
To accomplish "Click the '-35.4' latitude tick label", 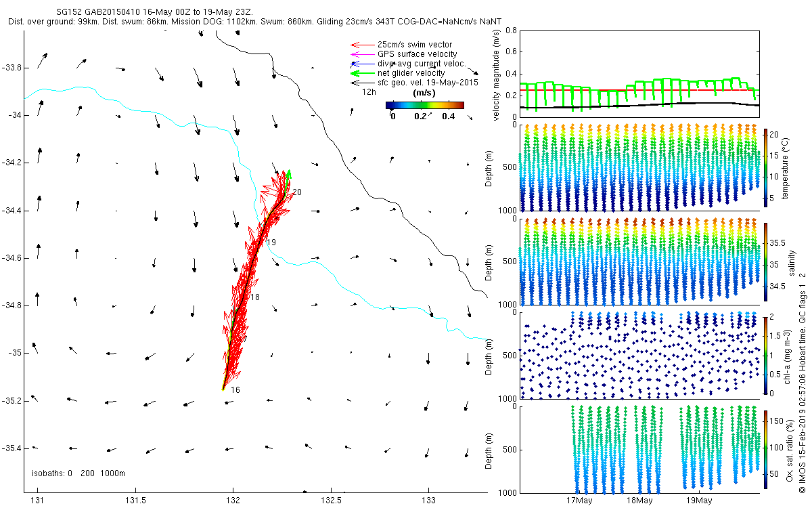I will tap(11, 448).
